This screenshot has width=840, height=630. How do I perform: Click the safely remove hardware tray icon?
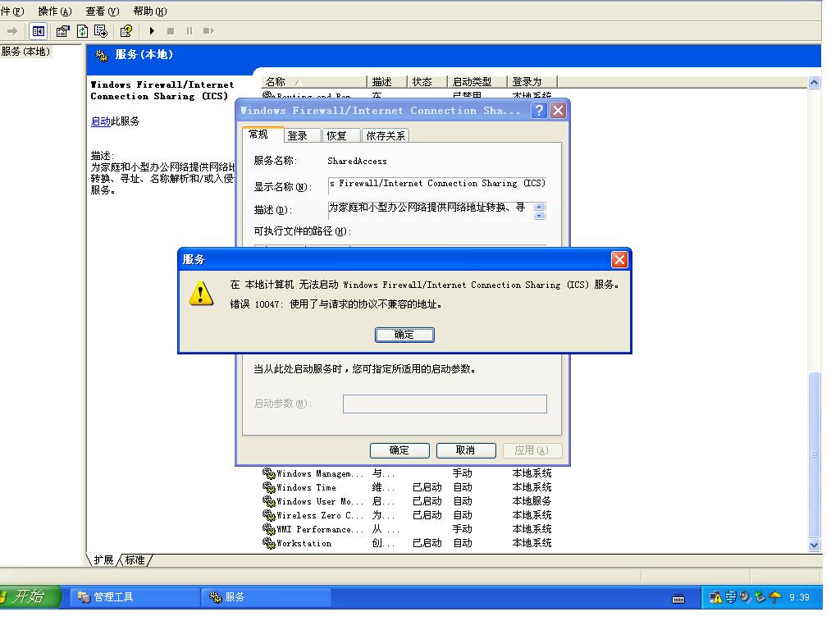760,597
